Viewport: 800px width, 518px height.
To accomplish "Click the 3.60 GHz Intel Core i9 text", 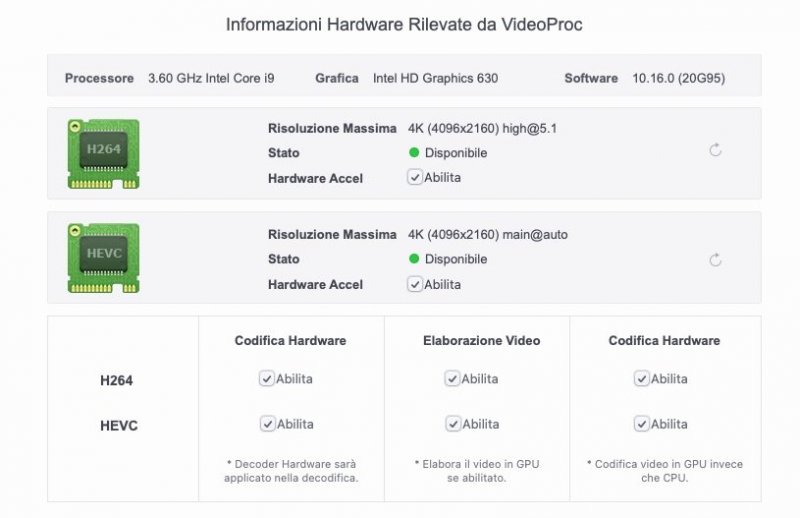I will pos(210,78).
